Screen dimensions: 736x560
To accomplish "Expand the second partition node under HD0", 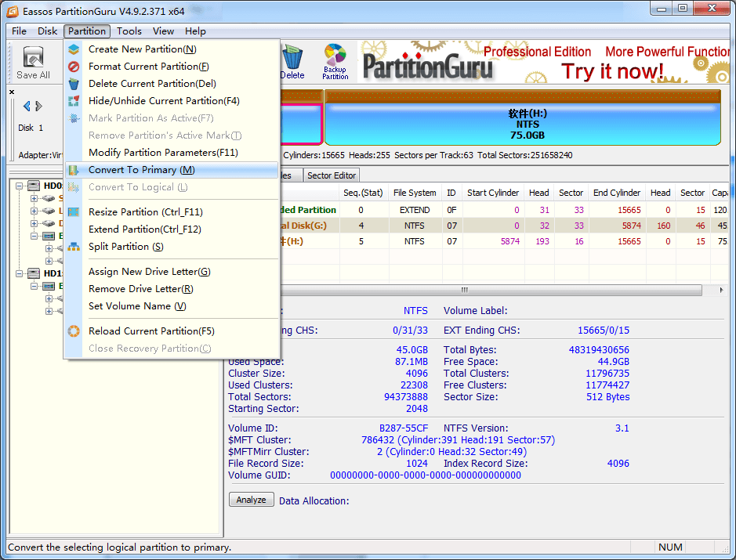I will [34, 211].
